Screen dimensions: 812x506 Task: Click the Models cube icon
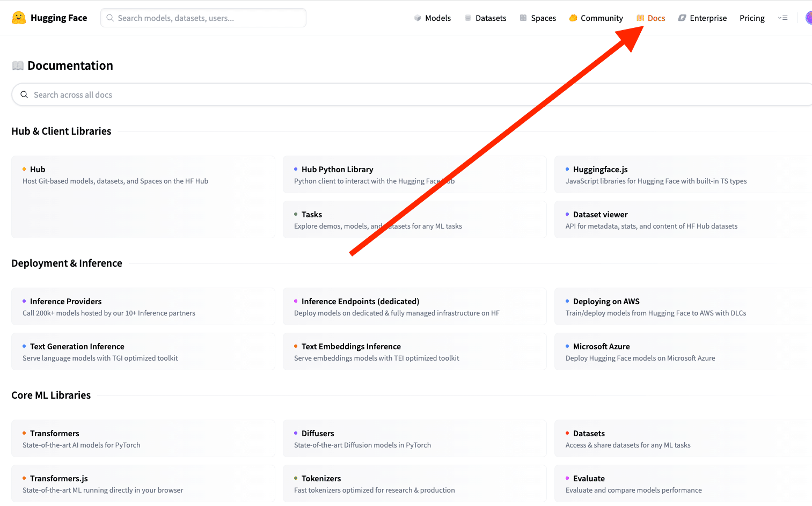pyautogui.click(x=418, y=18)
